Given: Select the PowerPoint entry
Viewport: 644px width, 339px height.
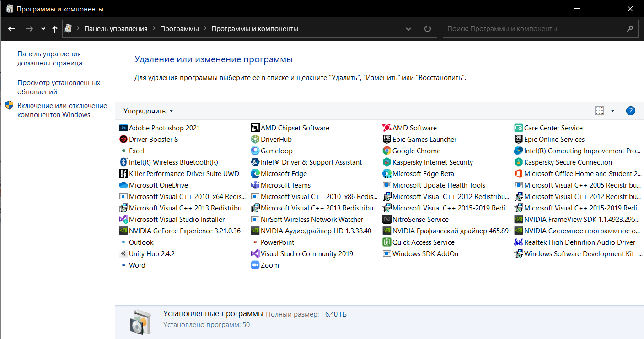Looking at the screenshot, I should click(273, 242).
